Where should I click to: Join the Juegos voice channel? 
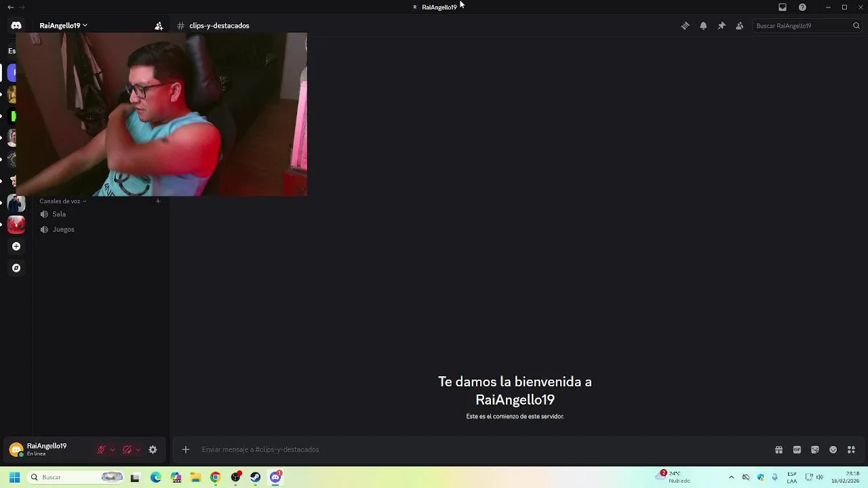pos(100,229)
